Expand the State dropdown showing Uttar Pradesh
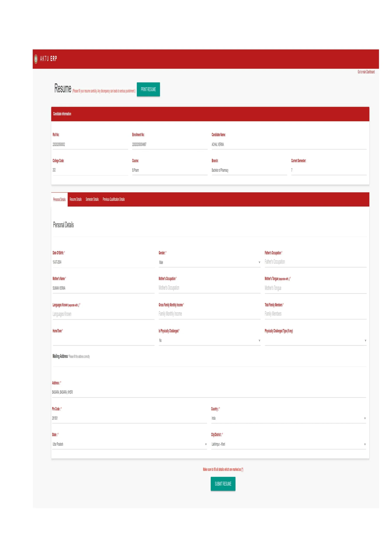The image size is (392, 554). pyautogui.click(x=129, y=444)
